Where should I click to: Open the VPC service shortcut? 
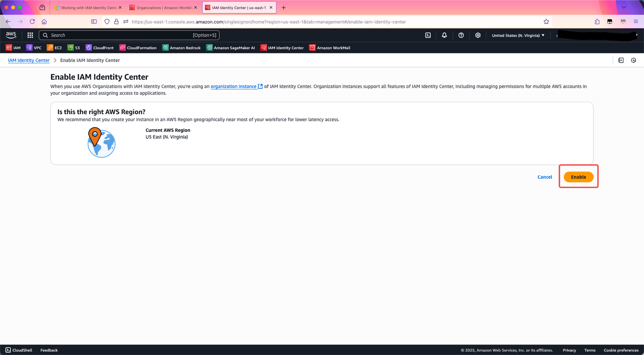pyautogui.click(x=34, y=48)
